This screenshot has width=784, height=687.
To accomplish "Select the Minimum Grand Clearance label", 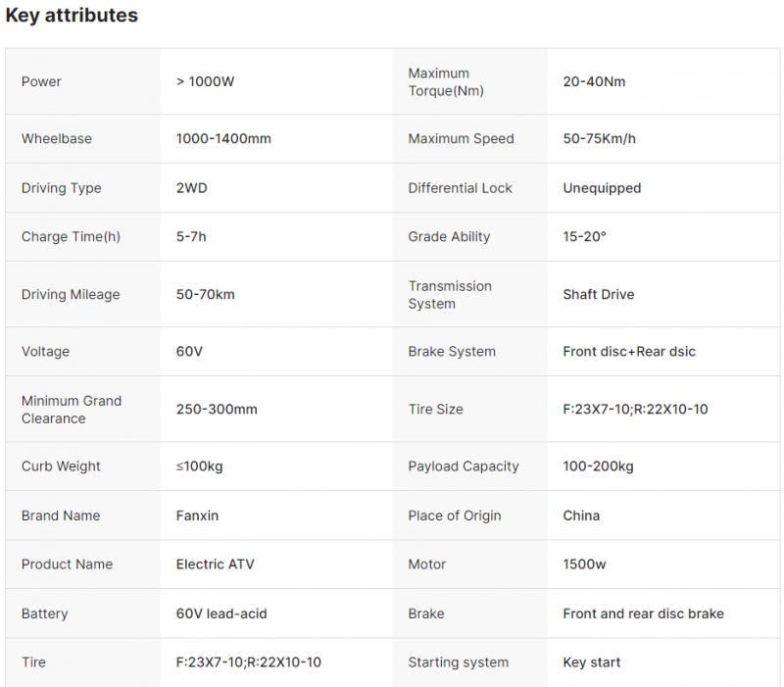I will [x=72, y=410].
